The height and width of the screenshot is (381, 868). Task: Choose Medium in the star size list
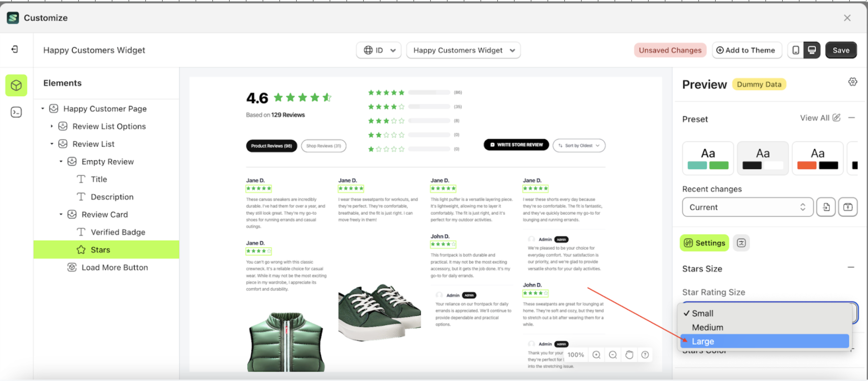pyautogui.click(x=707, y=327)
